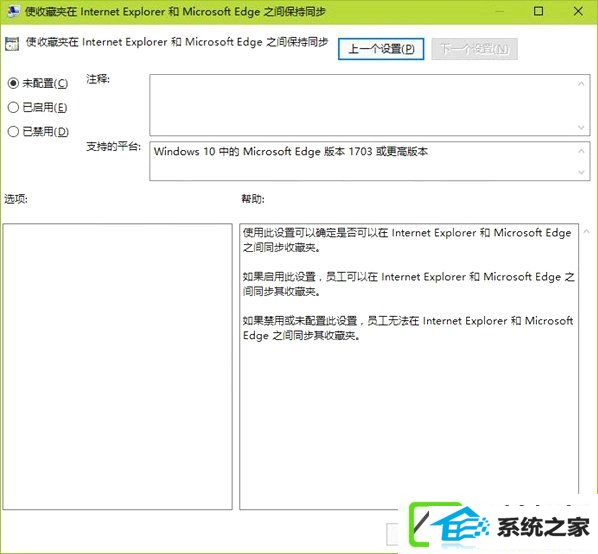Click the help description text area
The width and height of the screenshot is (598, 554).
[x=409, y=366]
